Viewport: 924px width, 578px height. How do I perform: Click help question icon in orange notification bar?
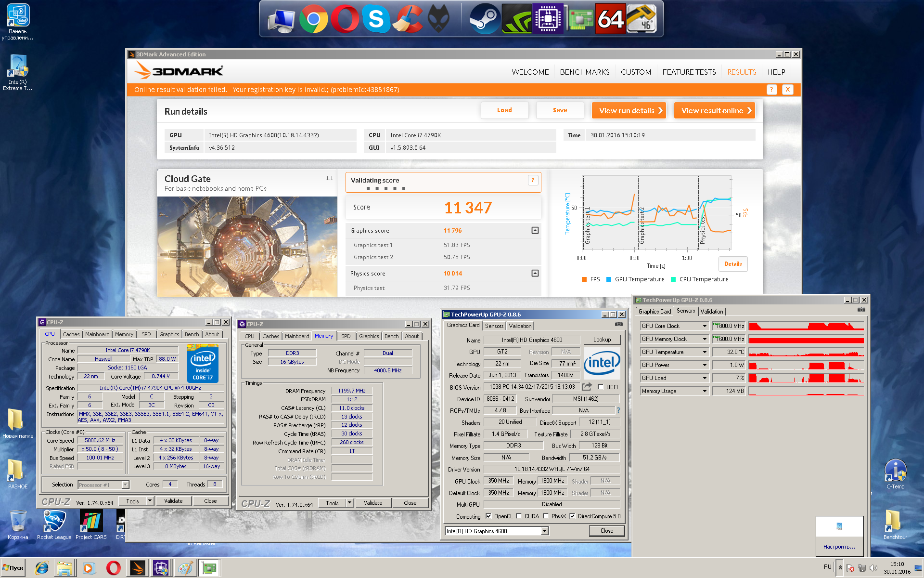(771, 90)
